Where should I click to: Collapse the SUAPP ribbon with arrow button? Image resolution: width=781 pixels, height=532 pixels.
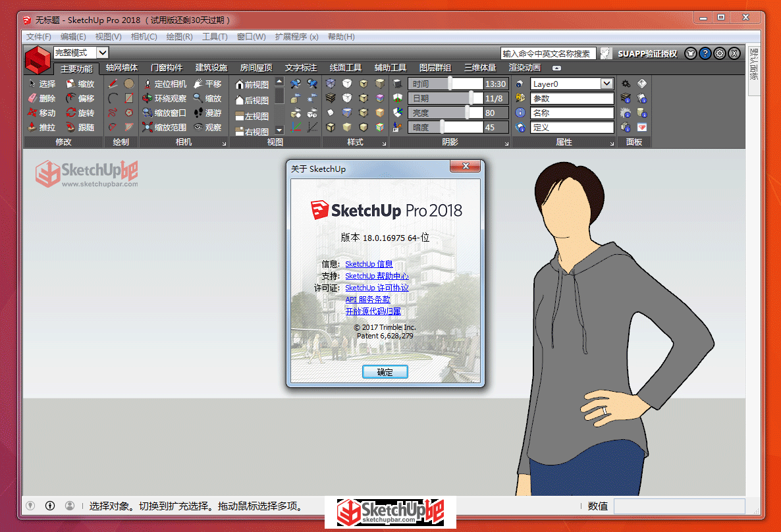(x=557, y=68)
